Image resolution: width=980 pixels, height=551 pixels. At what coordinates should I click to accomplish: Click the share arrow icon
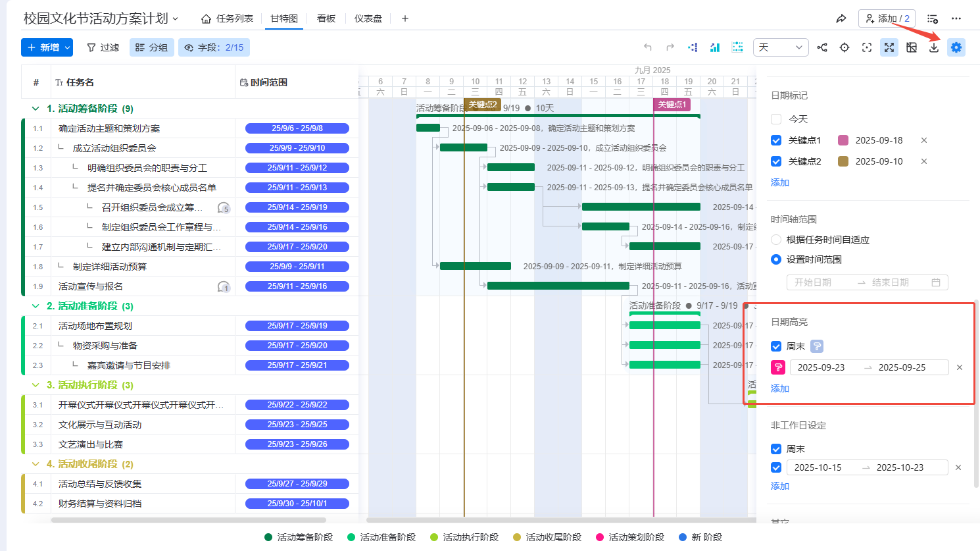(x=841, y=18)
